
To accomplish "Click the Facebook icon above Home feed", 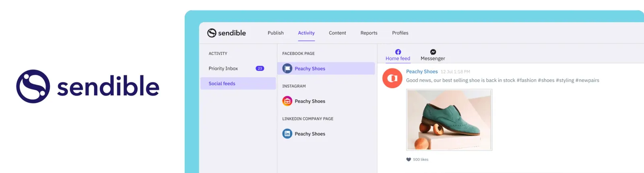I will click(x=398, y=52).
